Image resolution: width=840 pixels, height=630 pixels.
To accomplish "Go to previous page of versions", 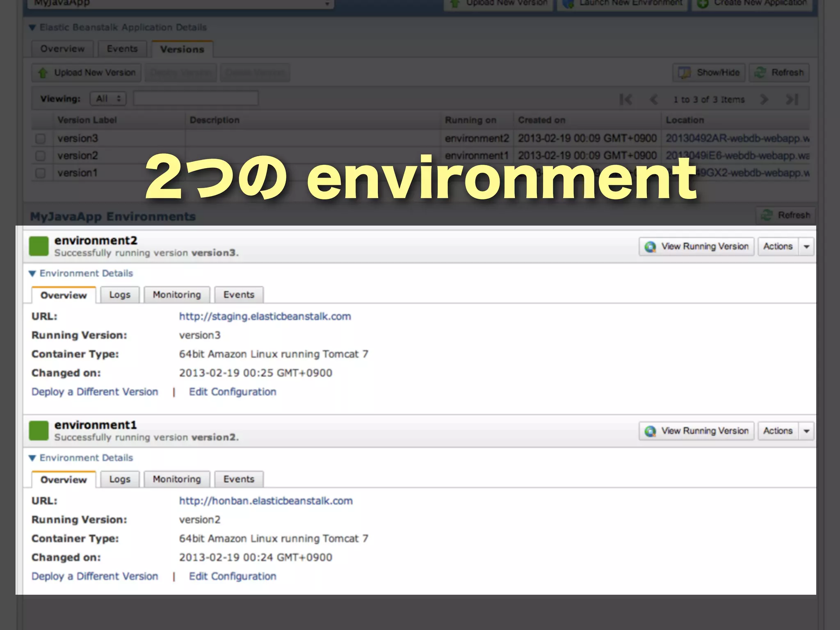I will pos(654,99).
